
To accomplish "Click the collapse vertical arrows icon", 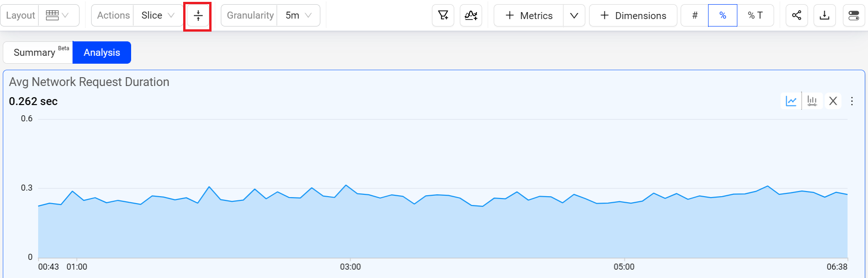I will tap(198, 16).
